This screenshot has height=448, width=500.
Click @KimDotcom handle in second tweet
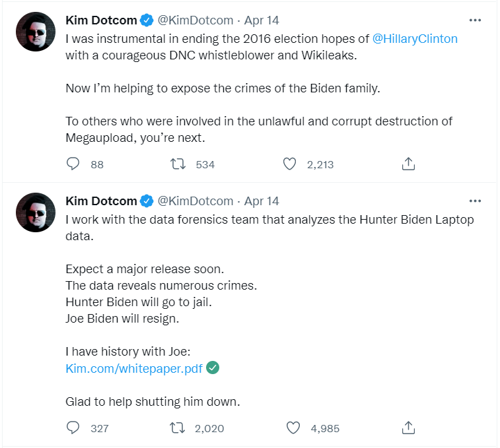click(x=196, y=201)
